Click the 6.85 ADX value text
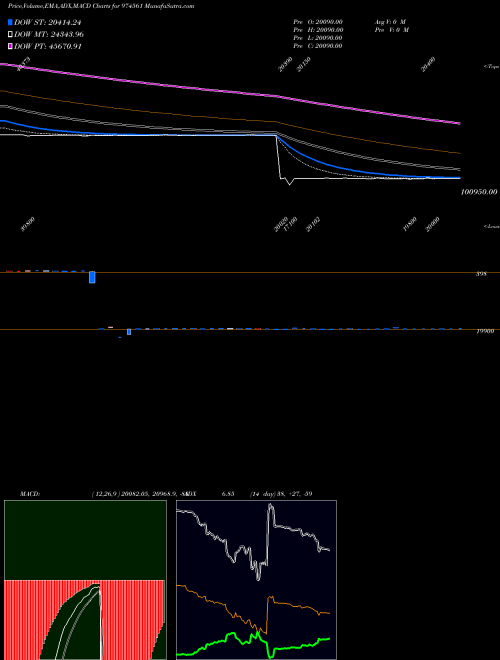The height and width of the screenshot is (660, 500). [x=230, y=493]
